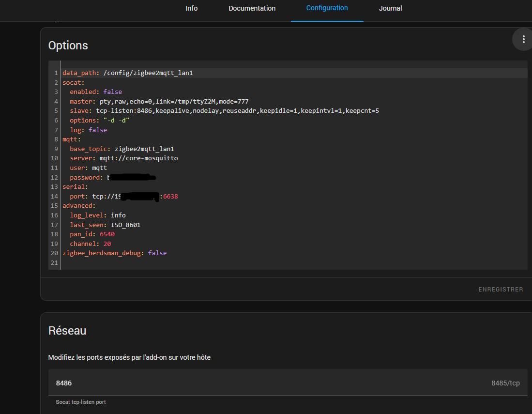Viewport: 532px width, 414px height.
Task: Click the data_path line in the editor
Action: tap(128, 73)
